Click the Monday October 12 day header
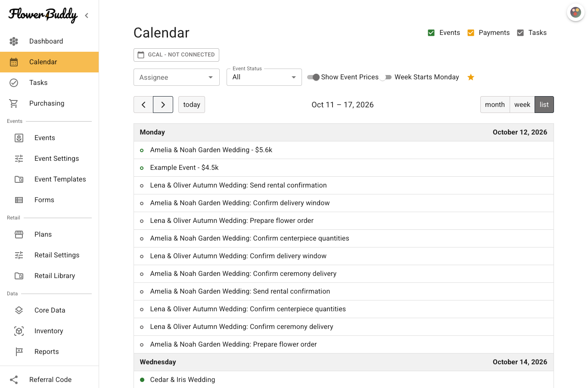This screenshot has width=588, height=388. 343,132
